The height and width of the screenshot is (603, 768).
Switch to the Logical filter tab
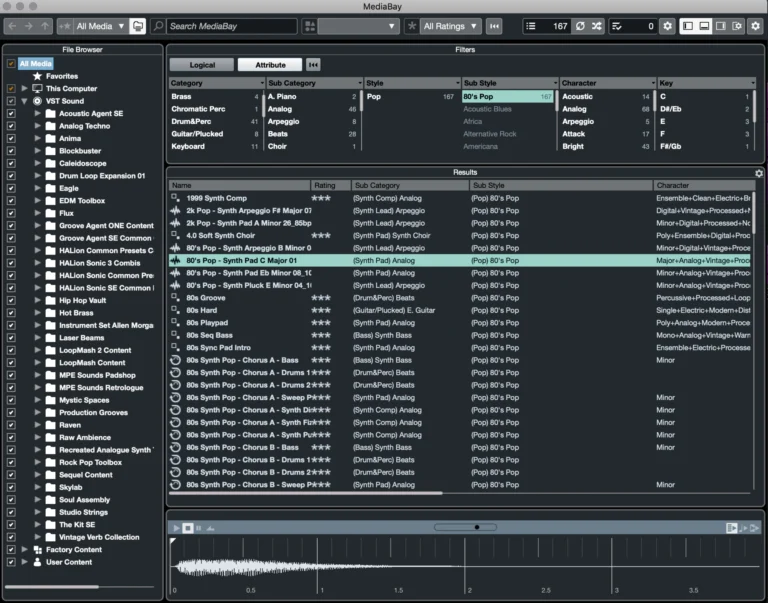point(202,65)
